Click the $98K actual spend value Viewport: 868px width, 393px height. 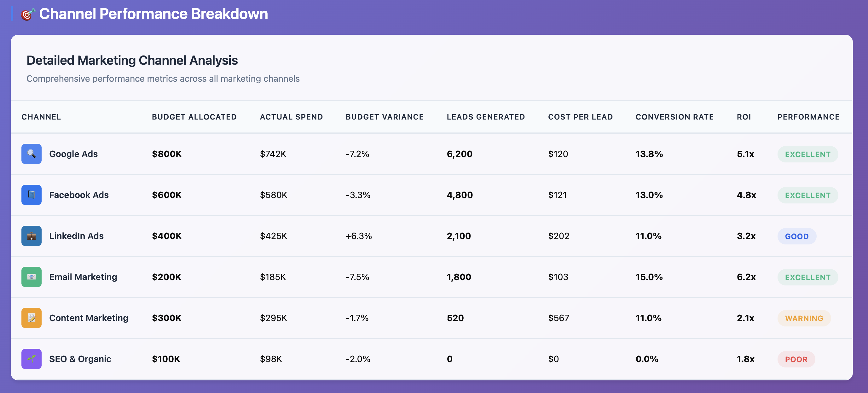pyautogui.click(x=271, y=359)
